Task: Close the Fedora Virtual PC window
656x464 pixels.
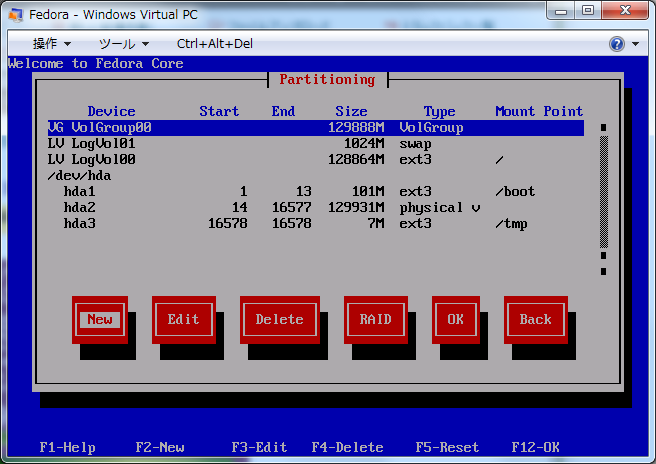Action: (x=625, y=11)
